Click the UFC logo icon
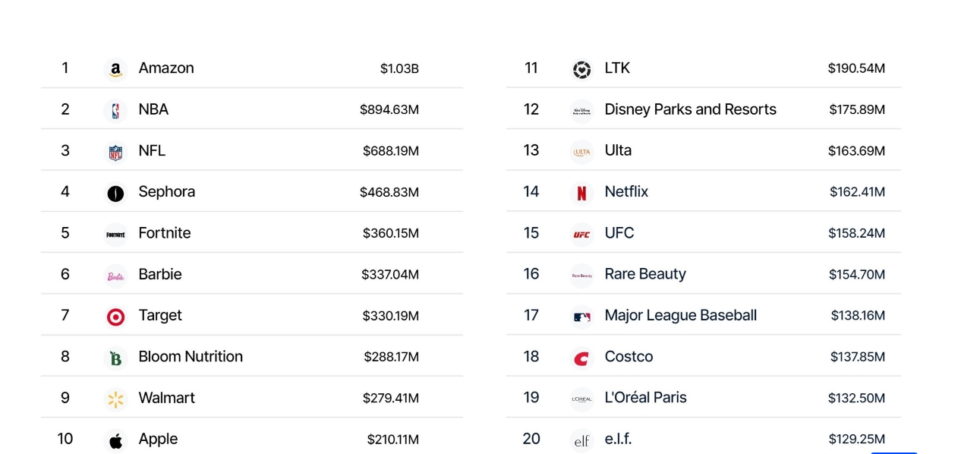The height and width of the screenshot is (454, 980). click(581, 234)
